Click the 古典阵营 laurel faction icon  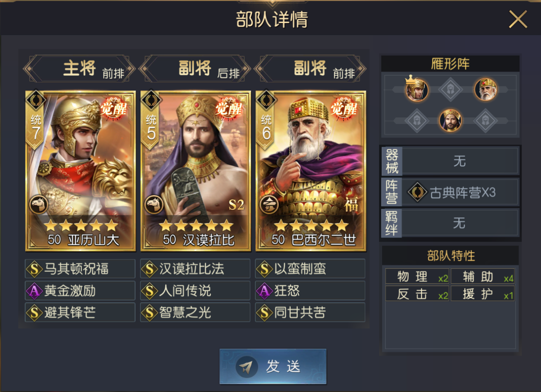417,193
